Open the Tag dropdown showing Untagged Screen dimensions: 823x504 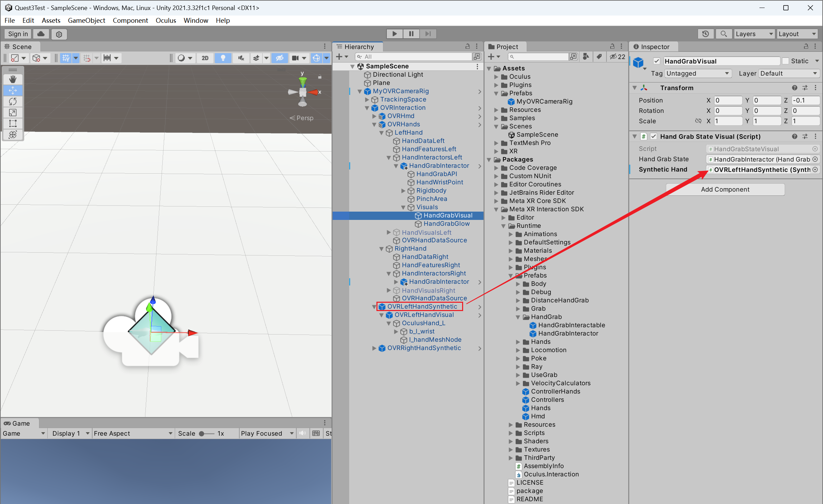(698, 74)
